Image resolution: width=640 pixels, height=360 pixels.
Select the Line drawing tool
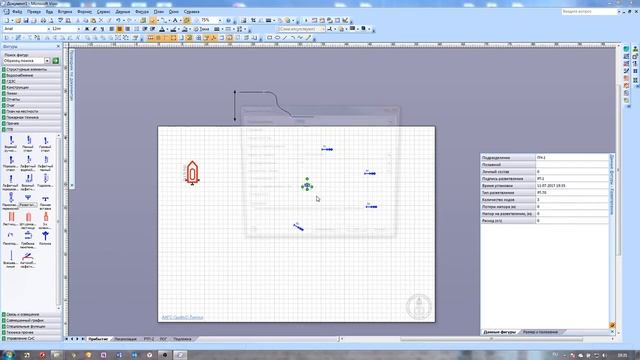click(x=285, y=38)
